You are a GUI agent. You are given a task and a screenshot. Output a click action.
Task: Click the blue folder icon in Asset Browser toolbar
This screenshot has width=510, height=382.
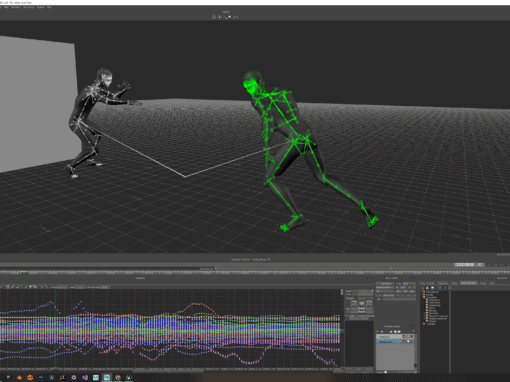point(427,288)
